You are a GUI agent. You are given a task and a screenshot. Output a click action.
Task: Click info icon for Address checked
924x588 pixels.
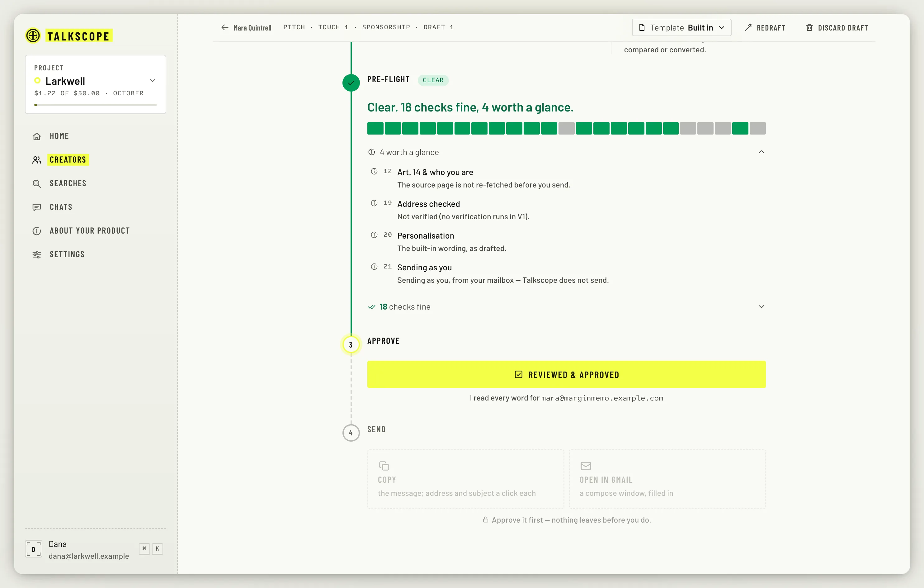tap(374, 203)
